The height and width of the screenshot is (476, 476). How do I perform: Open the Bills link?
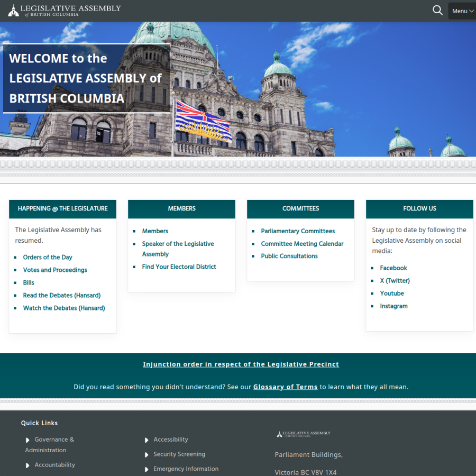pos(29,282)
